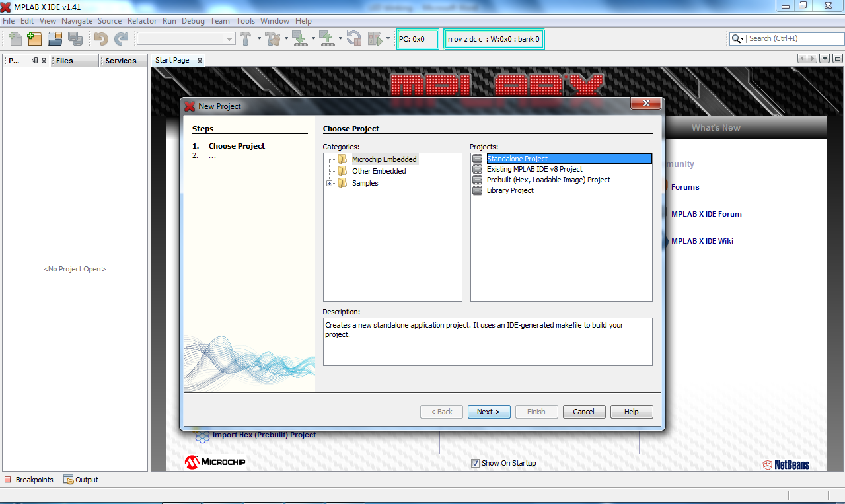Image resolution: width=845 pixels, height=504 pixels.
Task: Click the Save All icon
Action: (75, 38)
